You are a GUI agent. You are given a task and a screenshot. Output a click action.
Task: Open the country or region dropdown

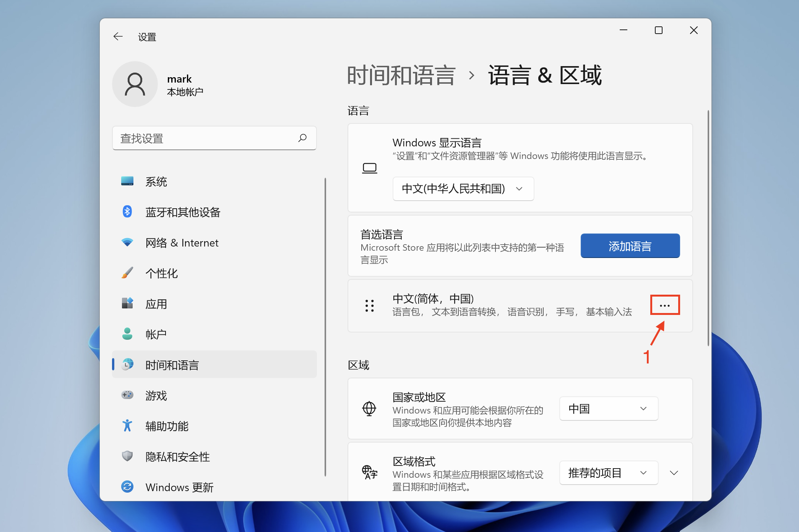608,409
